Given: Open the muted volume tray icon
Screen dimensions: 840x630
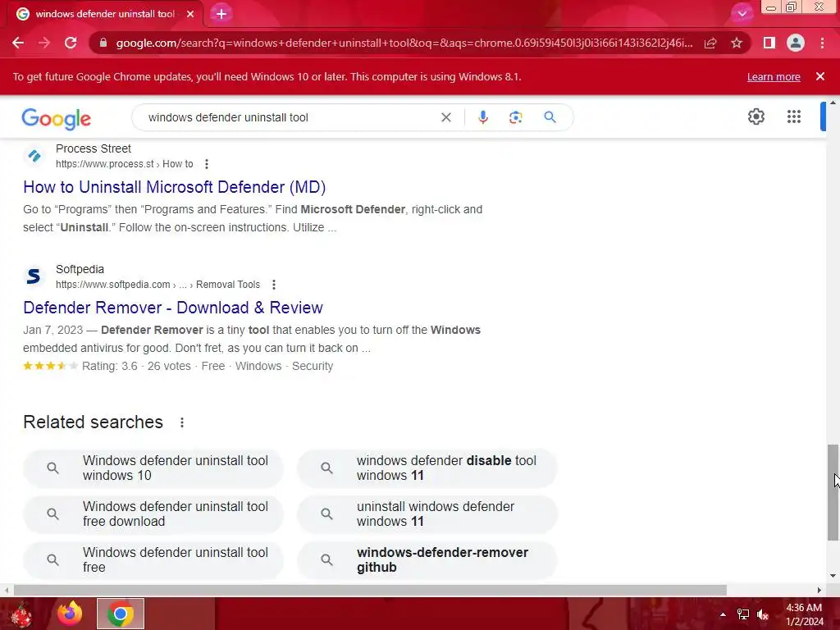Looking at the screenshot, I should coord(763,614).
